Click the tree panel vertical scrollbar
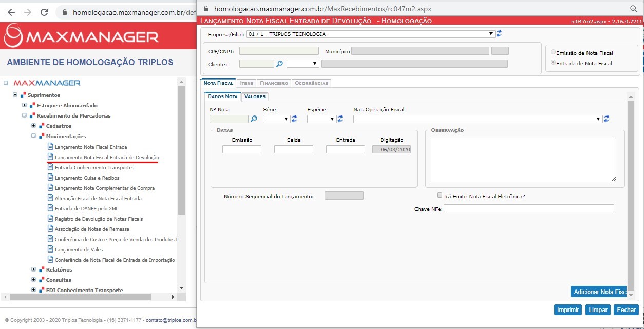The width and height of the screenshot is (644, 329). tap(181, 150)
